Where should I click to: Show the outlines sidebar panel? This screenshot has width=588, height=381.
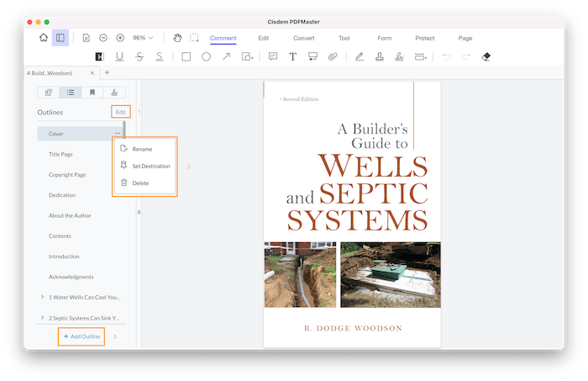[x=70, y=93]
